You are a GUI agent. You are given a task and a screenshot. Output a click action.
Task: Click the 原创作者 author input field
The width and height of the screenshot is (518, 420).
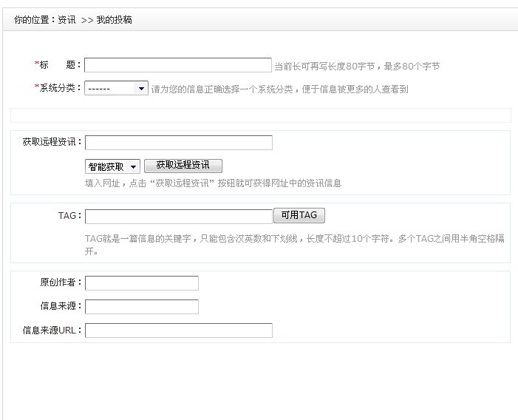[142, 283]
